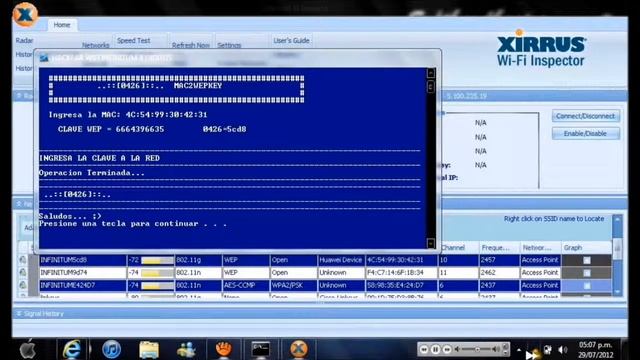640x360 pixels.
Task: Show hidden system tray icons arrow
Action: [x=518, y=350]
